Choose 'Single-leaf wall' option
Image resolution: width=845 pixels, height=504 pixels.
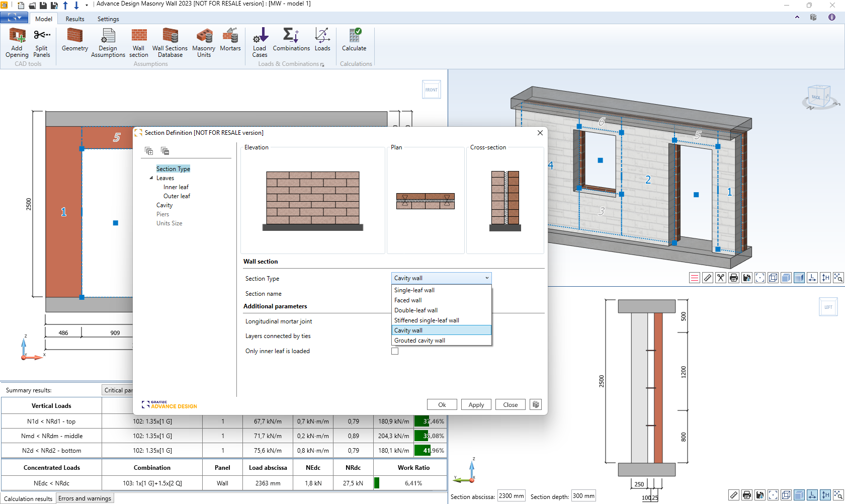coord(442,290)
